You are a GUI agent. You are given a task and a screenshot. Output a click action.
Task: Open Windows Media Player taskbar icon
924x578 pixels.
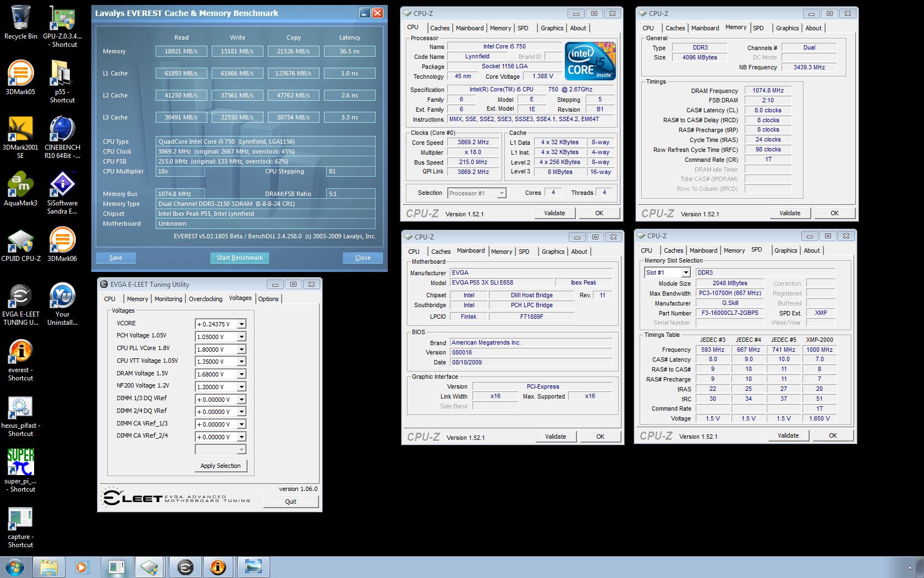[82, 567]
